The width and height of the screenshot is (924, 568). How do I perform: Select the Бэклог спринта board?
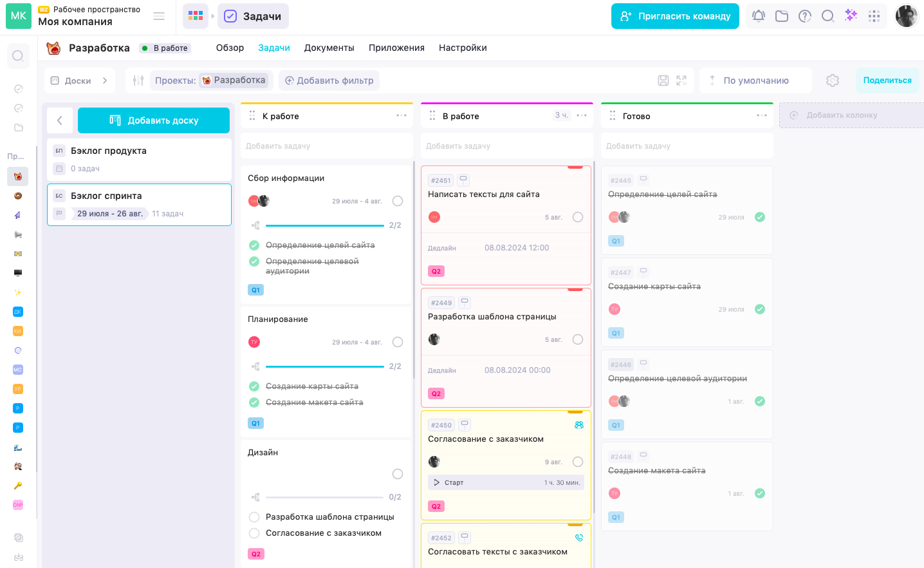point(139,205)
